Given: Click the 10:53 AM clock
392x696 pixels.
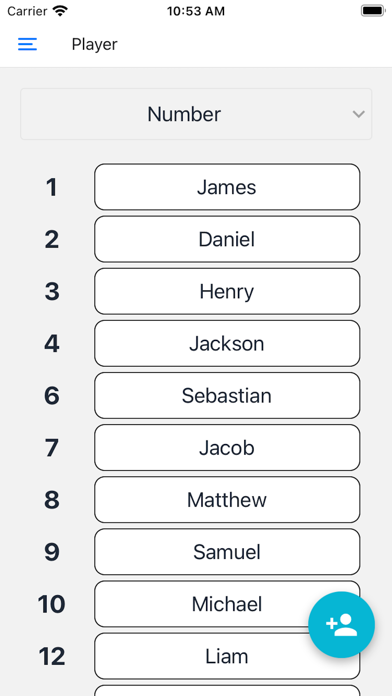Looking at the screenshot, I should (x=196, y=11).
